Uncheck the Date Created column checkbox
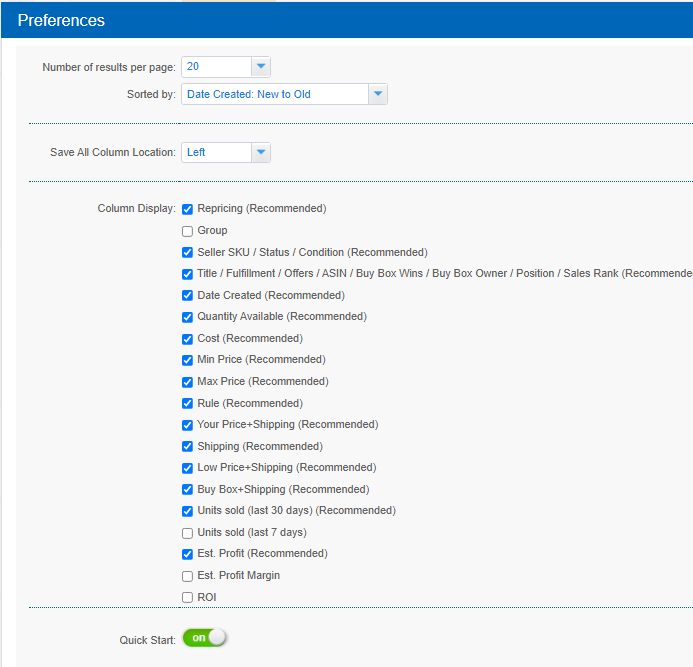This screenshot has height=667, width=693. 187,295
